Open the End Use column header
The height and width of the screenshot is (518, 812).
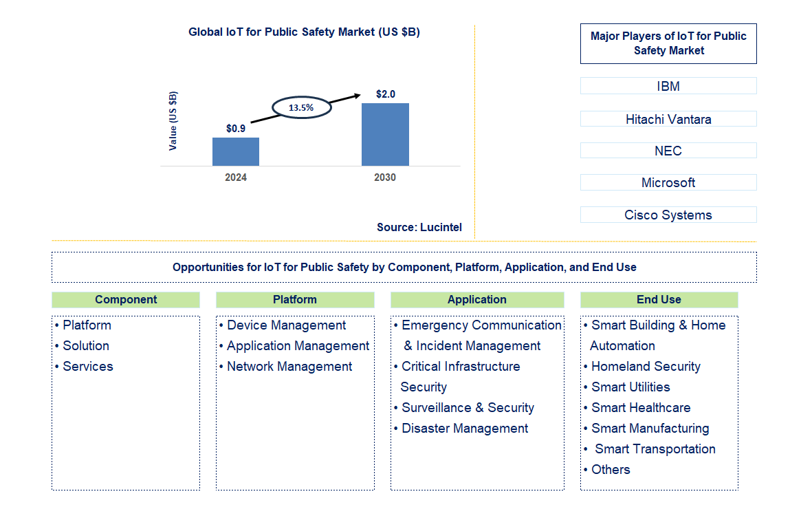click(659, 300)
